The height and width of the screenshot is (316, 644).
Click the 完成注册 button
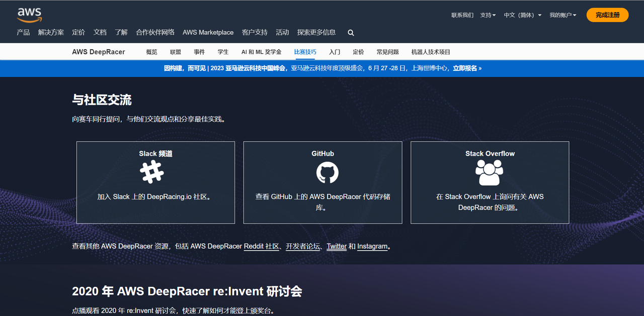pyautogui.click(x=607, y=15)
